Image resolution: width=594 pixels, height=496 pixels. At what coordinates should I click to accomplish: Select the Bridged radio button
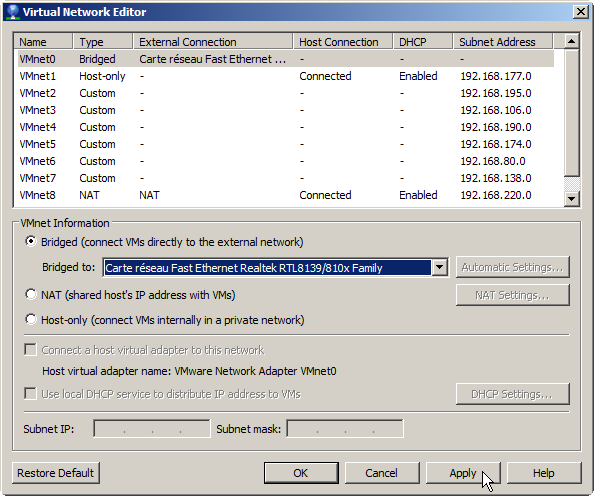pos(31,241)
